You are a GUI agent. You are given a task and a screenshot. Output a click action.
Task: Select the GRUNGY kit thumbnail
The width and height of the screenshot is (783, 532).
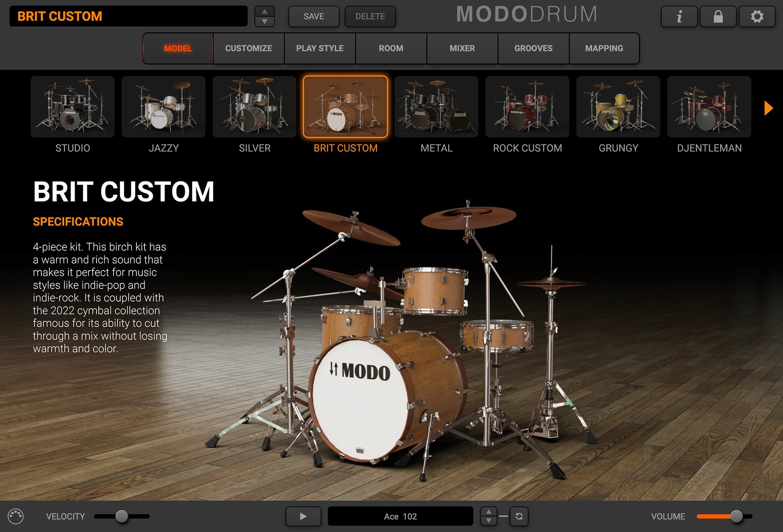[x=618, y=107]
